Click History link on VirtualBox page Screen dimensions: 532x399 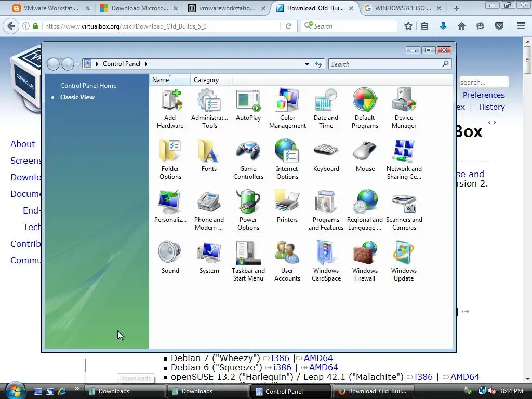491,107
